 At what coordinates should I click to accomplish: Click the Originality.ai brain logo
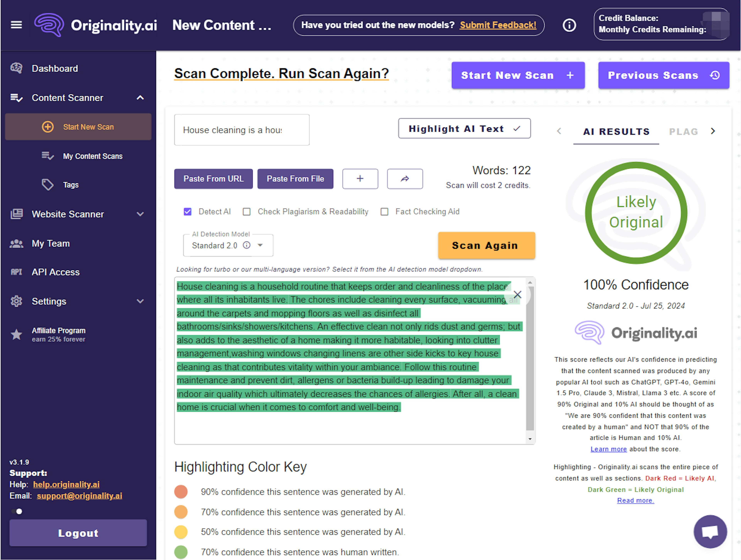[x=49, y=25]
